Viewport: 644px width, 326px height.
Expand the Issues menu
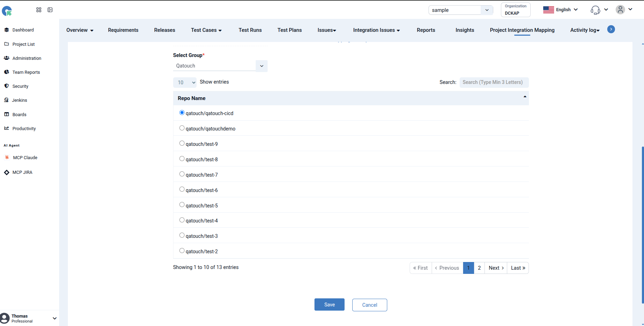[x=327, y=30]
